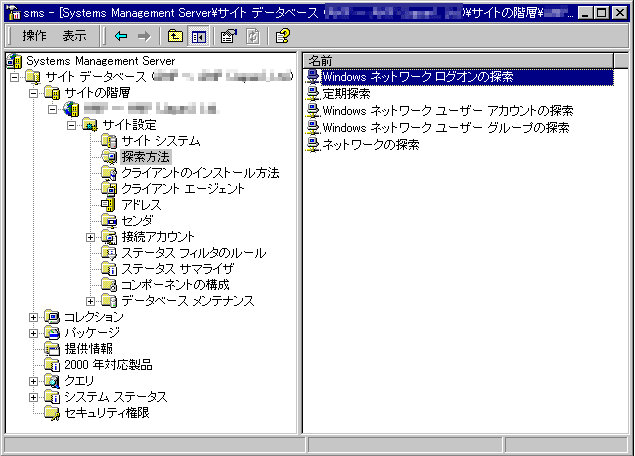Click the Up one level folder icon
Viewport: 635px width, 456px height.
(175, 36)
